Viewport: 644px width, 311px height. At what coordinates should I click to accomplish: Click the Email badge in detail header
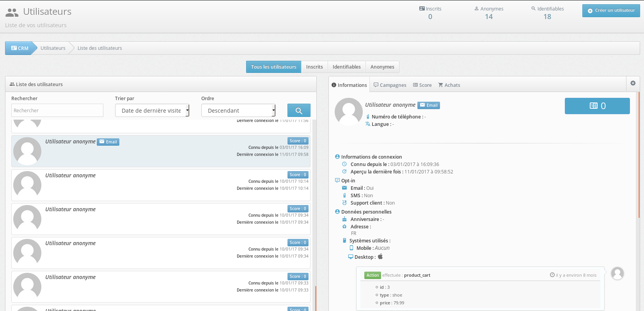click(x=429, y=105)
